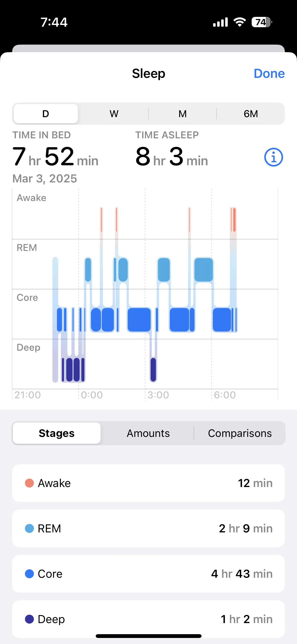Open the Awake 12 min row
Viewport: 297px width, 644px height.
point(148,483)
